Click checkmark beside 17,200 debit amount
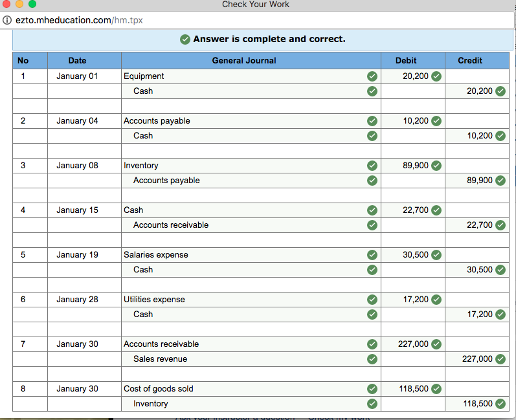This screenshot has width=516, height=420. point(436,300)
